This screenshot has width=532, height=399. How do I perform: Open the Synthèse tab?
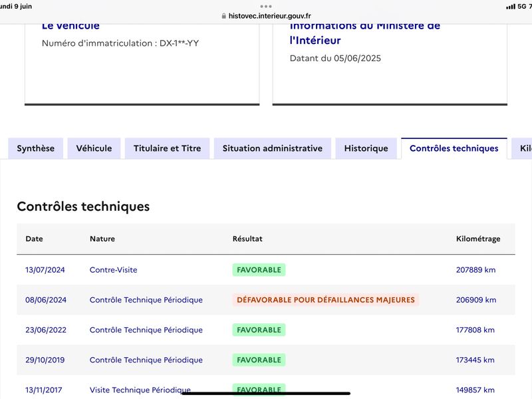[x=36, y=148]
